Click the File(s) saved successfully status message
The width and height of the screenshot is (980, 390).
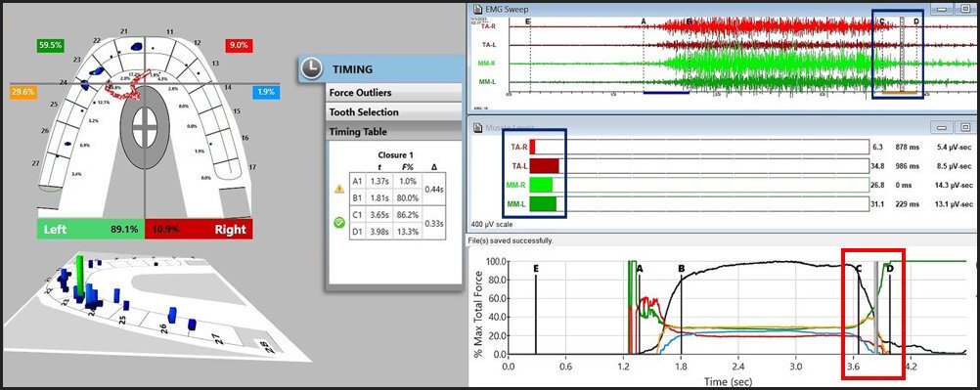[x=510, y=240]
